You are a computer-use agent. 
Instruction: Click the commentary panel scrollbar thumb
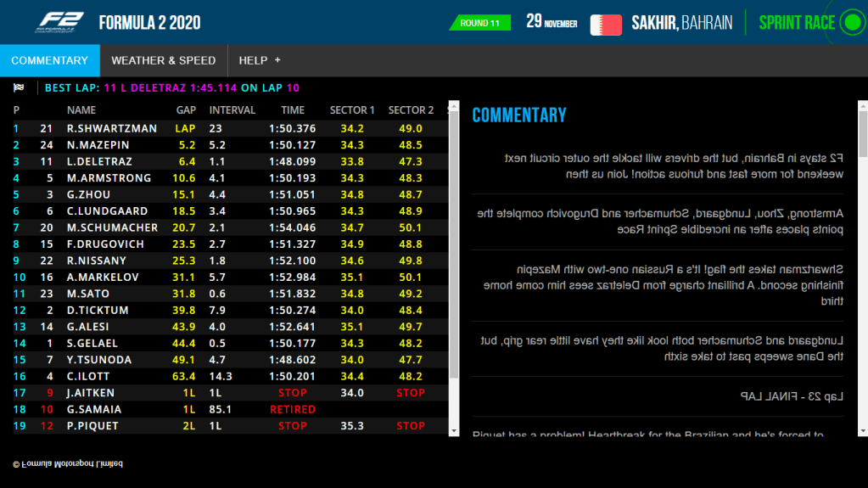(863, 133)
